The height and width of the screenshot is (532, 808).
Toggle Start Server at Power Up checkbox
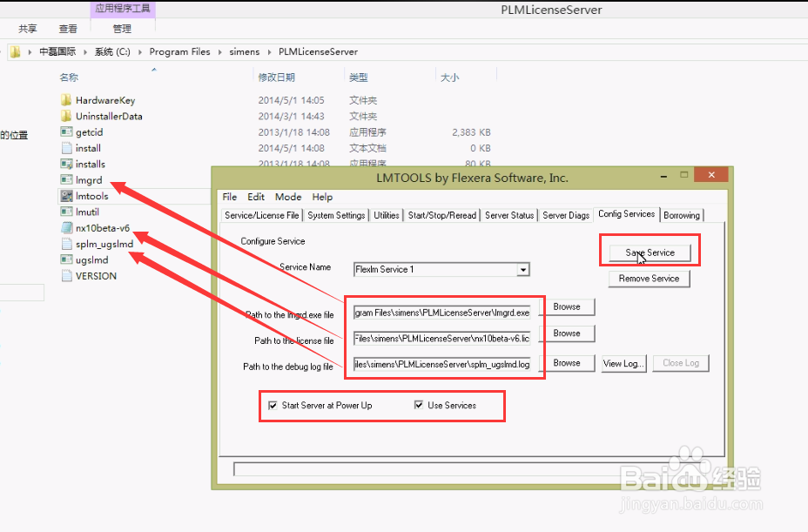pos(273,406)
